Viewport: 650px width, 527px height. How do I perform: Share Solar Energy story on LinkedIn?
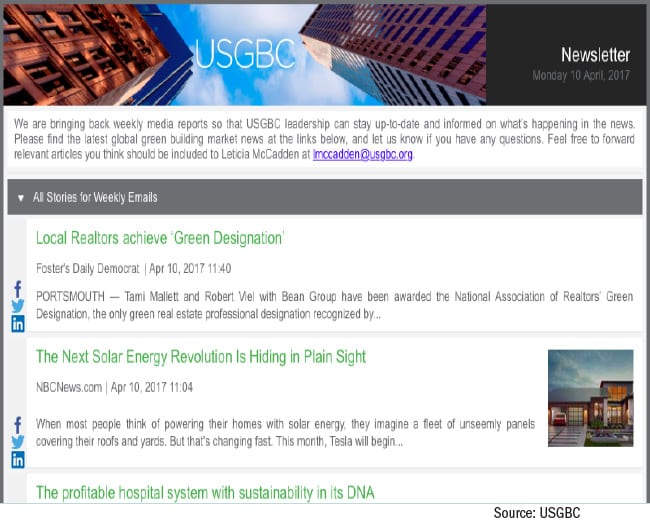click(x=18, y=460)
